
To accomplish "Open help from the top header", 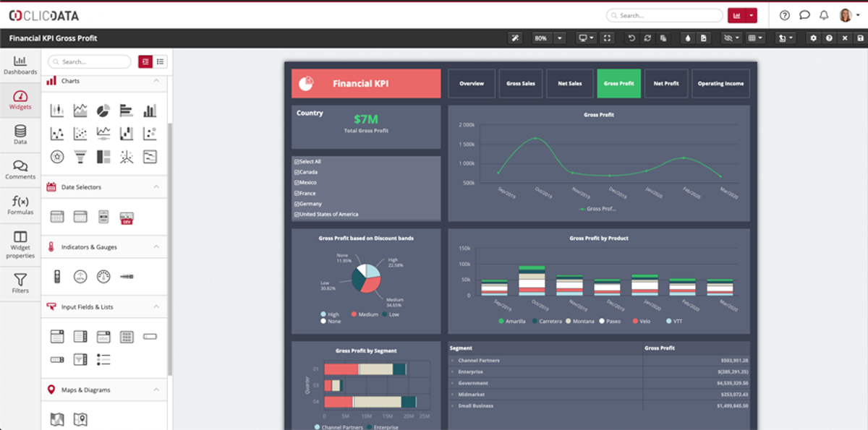I will [x=785, y=15].
